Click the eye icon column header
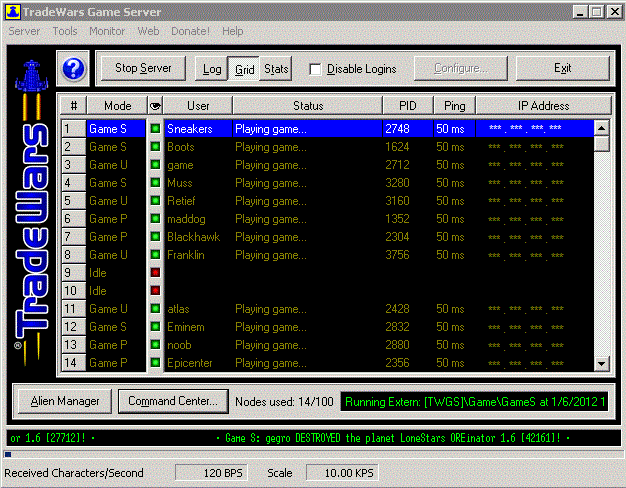The image size is (626, 488). tap(155, 105)
